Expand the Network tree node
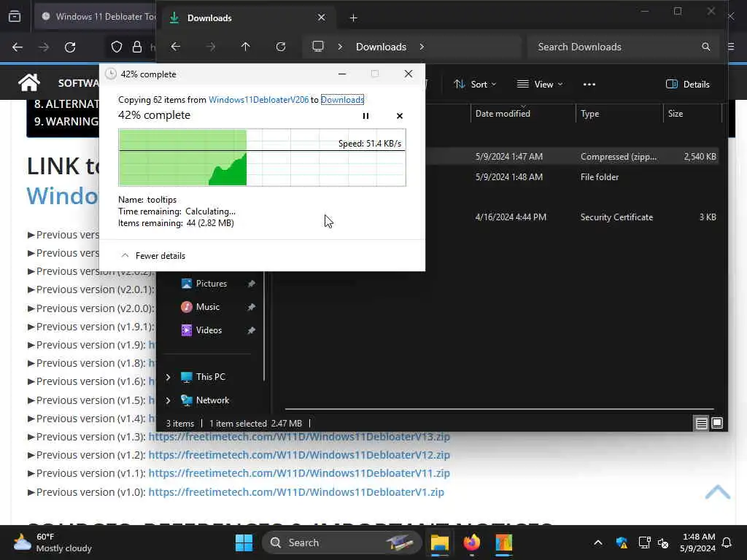Image resolution: width=747 pixels, height=560 pixels. 169,400
